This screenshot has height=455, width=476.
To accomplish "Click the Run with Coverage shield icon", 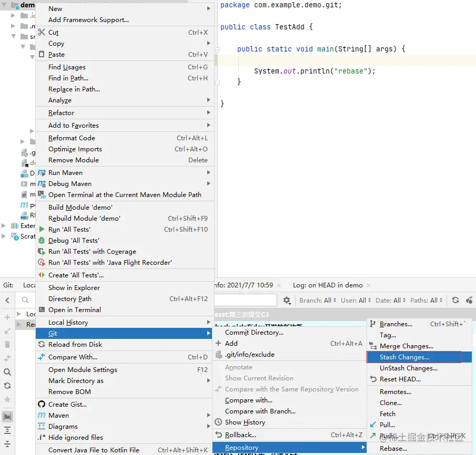I will click(x=42, y=252).
